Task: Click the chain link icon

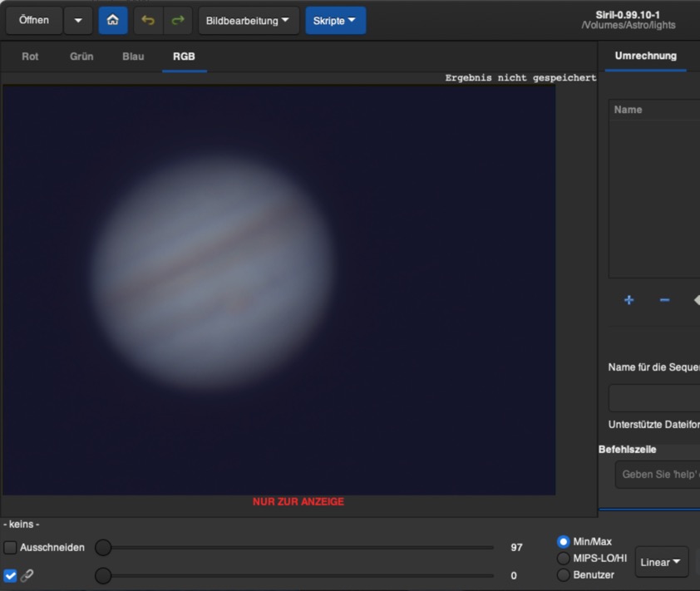Action: point(27,575)
